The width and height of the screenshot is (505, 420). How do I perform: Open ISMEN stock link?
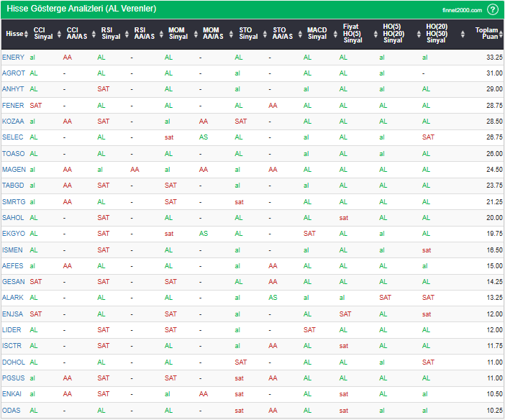[x=12, y=250]
